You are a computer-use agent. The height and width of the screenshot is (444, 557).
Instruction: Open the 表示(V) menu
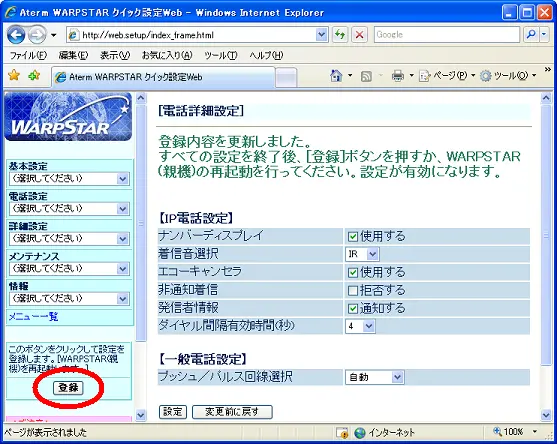[115, 55]
